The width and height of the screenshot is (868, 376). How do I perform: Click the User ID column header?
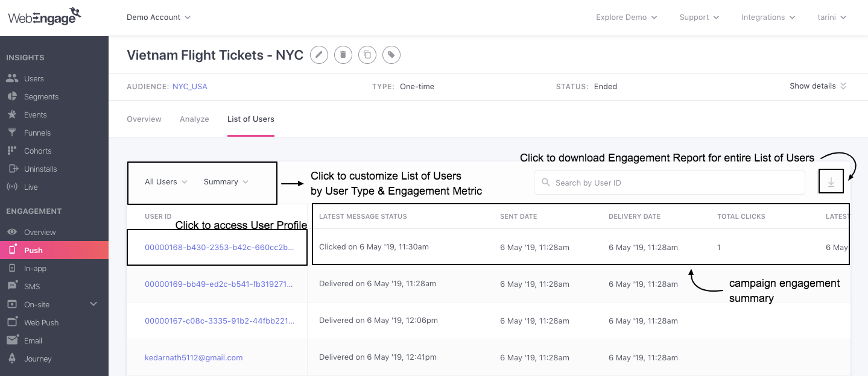click(x=158, y=216)
